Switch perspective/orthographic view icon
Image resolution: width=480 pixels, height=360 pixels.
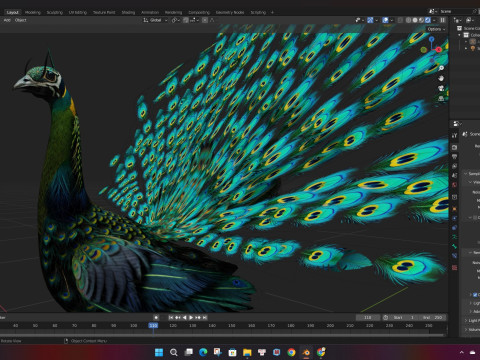(x=441, y=98)
